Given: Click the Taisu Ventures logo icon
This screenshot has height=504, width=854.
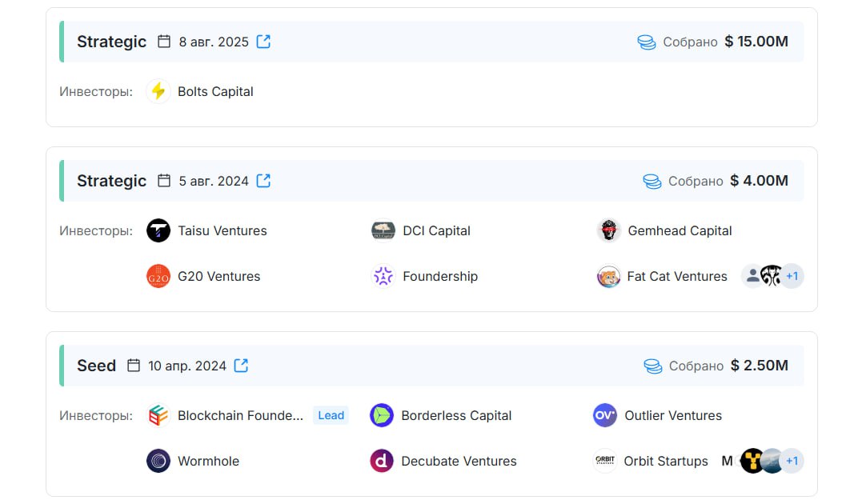Looking at the screenshot, I should [158, 230].
